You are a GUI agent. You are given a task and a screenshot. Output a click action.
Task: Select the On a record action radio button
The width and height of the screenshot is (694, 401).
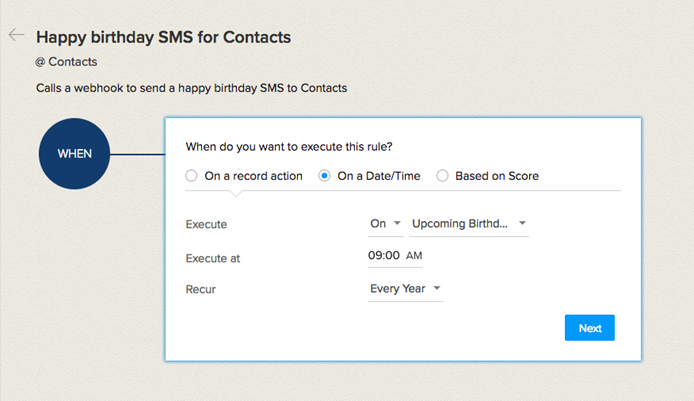191,176
